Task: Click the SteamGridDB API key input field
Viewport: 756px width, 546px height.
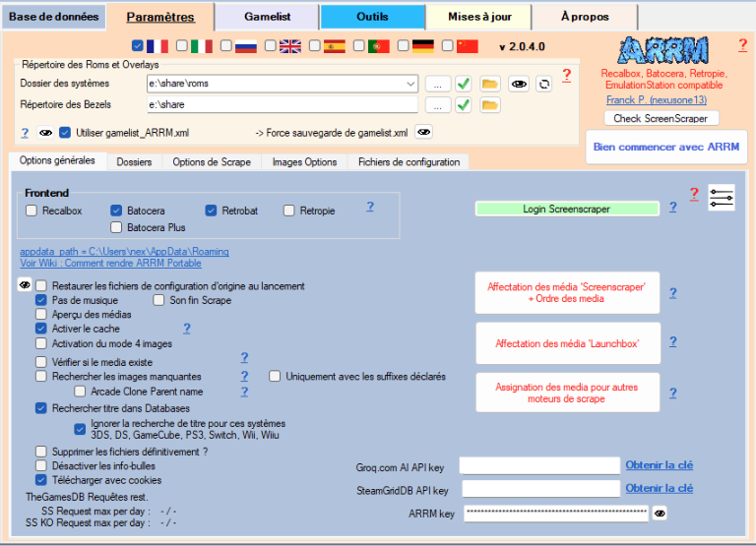Action: (540, 489)
